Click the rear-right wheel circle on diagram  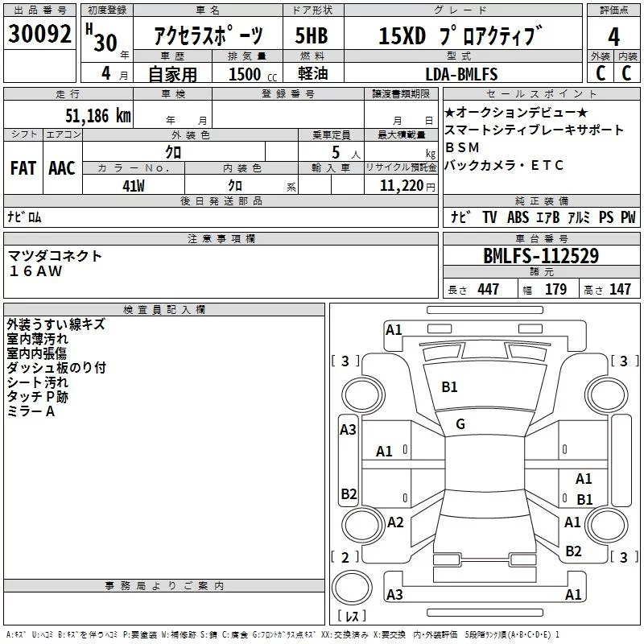[606, 525]
